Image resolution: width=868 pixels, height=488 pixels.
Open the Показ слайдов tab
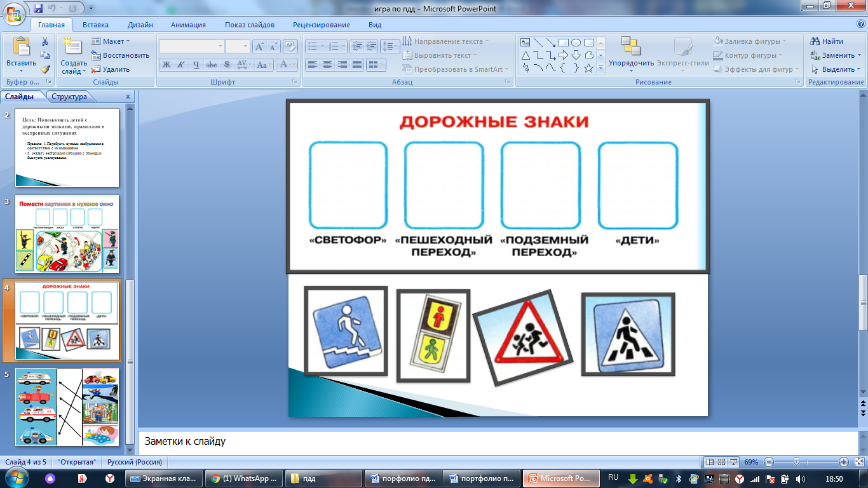click(250, 25)
